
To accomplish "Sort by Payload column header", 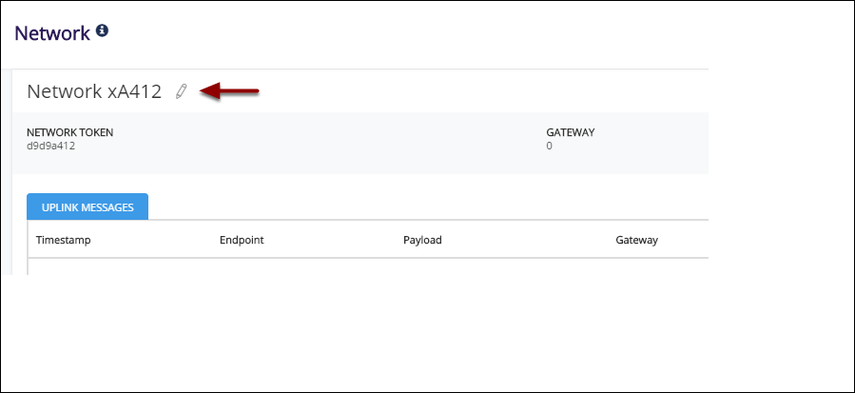I will click(x=422, y=240).
